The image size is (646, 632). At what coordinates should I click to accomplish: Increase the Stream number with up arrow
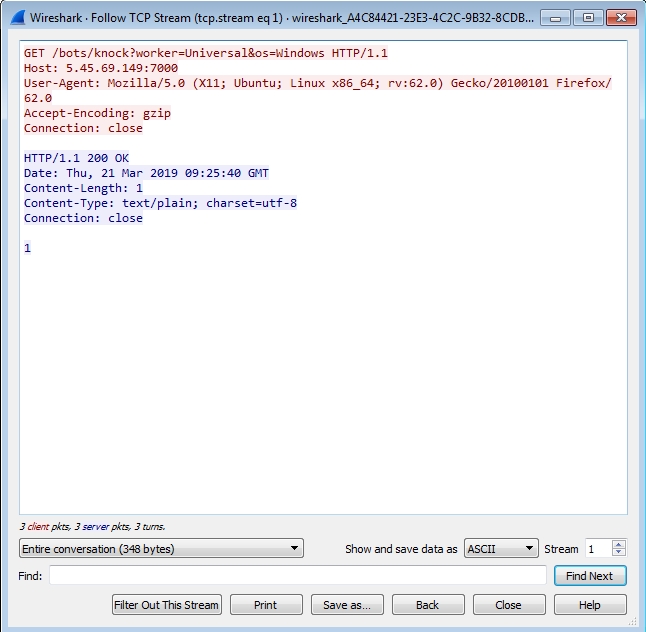[619, 544]
